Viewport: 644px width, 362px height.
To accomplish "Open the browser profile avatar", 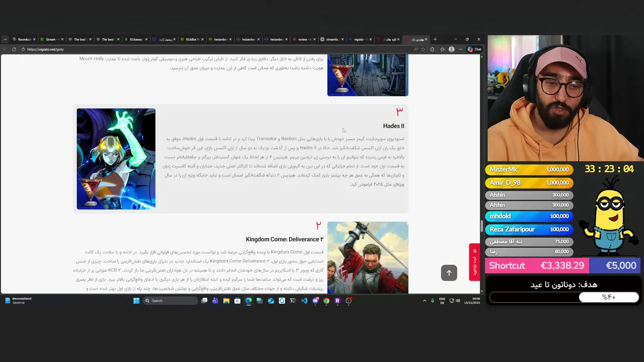I will 451,49.
